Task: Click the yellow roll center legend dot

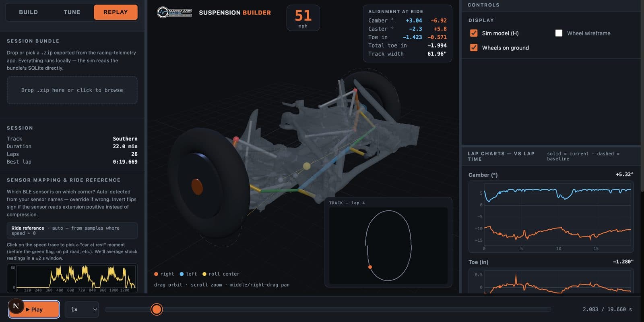Action: (204, 274)
